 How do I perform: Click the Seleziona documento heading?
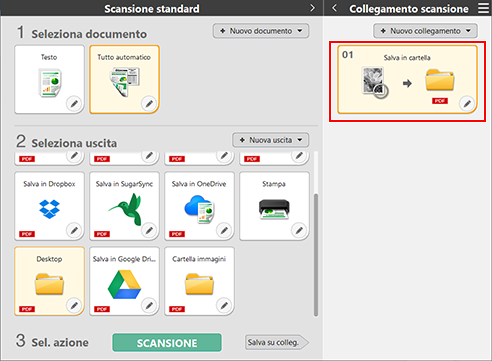tap(89, 34)
